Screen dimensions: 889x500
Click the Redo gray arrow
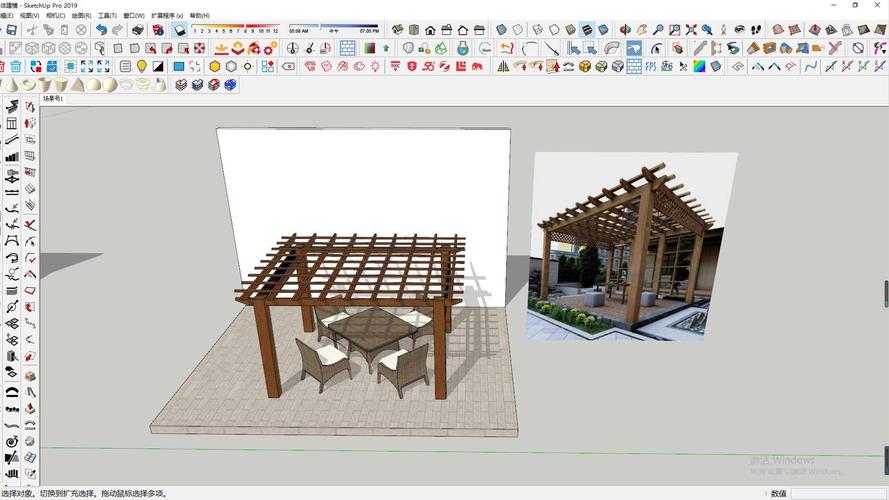[117, 30]
